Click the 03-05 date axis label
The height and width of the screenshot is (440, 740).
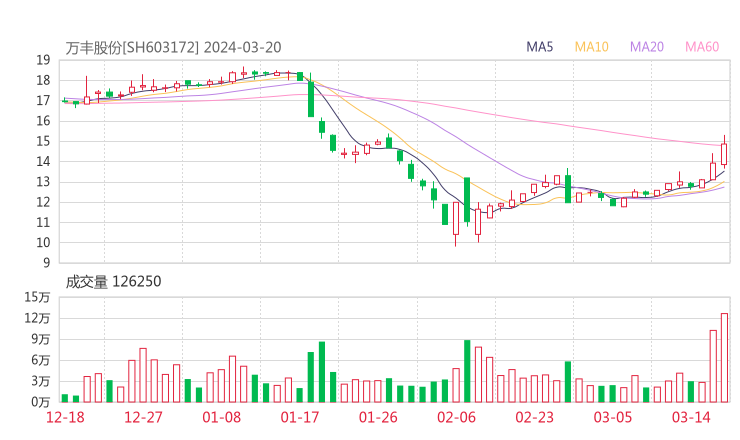613,417
